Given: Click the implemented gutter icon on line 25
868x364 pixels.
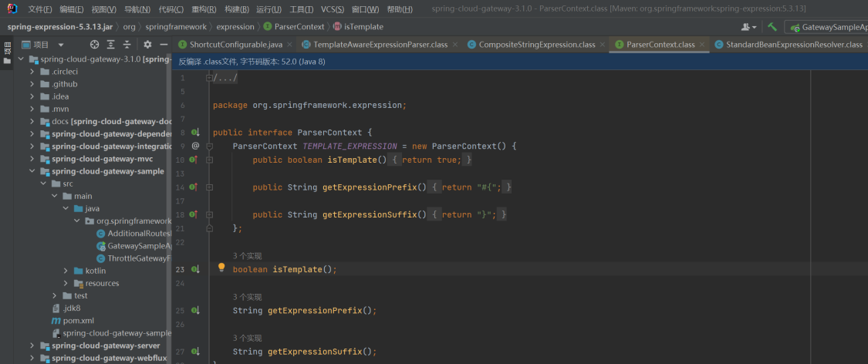Looking at the screenshot, I should 195,310.
